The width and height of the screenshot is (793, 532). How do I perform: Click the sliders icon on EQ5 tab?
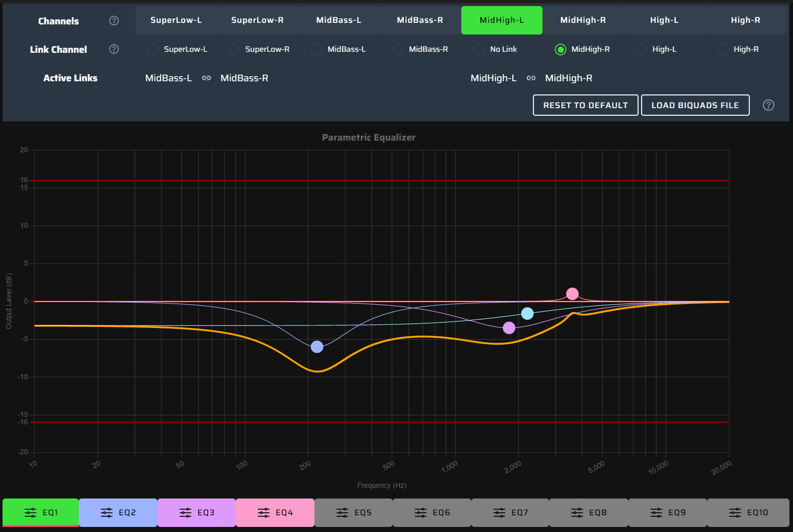[x=342, y=513]
